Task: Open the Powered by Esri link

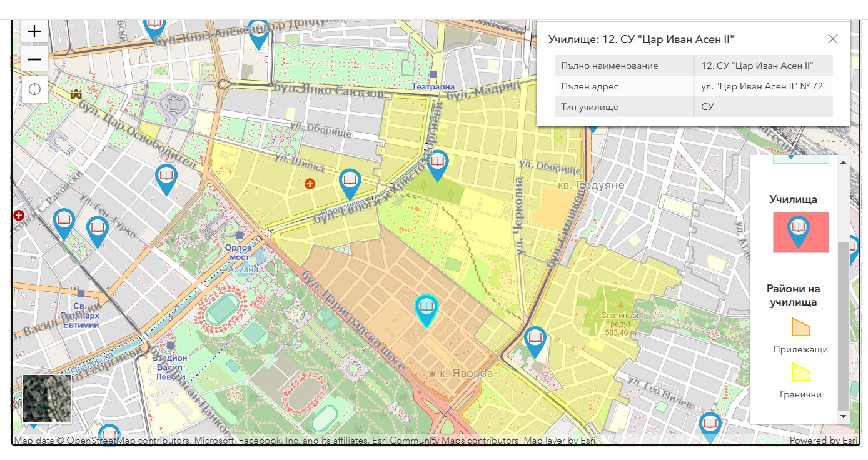Action: 824,441
